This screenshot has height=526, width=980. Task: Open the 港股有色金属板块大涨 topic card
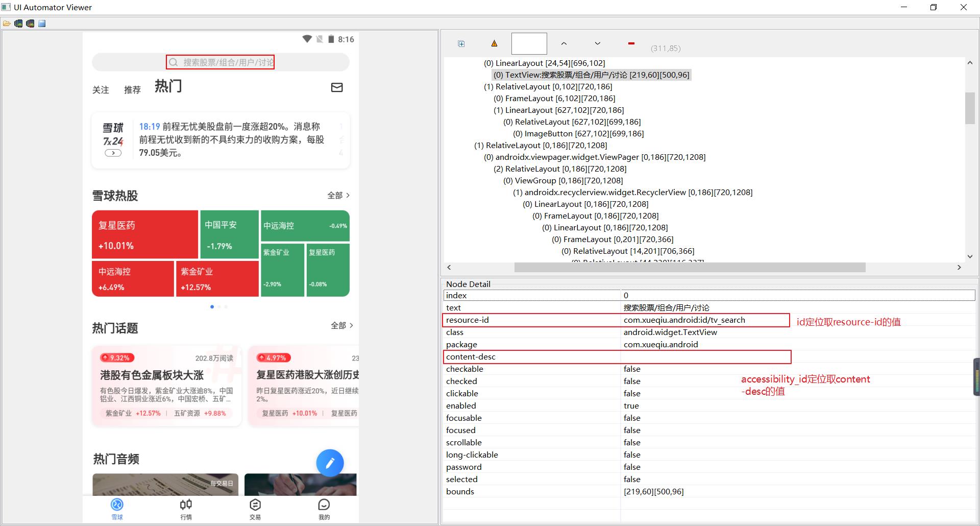point(166,386)
